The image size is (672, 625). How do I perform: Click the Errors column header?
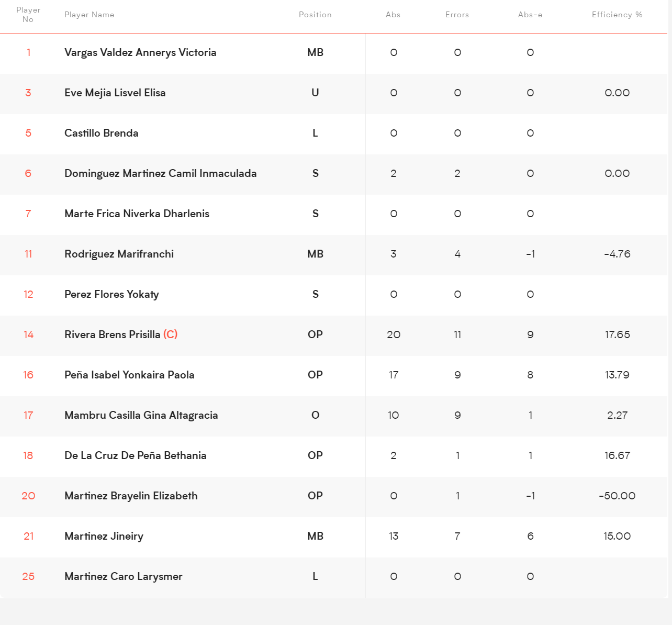click(457, 15)
